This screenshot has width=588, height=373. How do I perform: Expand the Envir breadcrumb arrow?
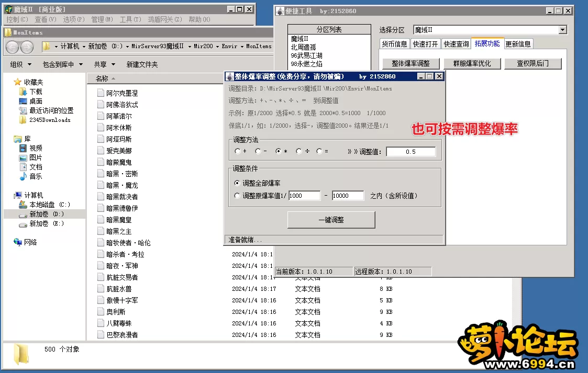pyautogui.click(x=242, y=47)
